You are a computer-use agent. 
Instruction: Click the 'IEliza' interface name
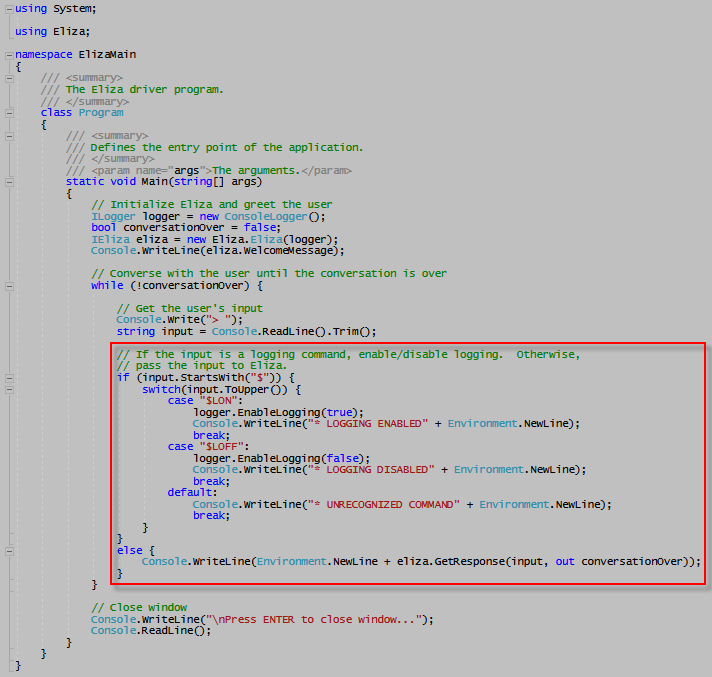point(110,239)
